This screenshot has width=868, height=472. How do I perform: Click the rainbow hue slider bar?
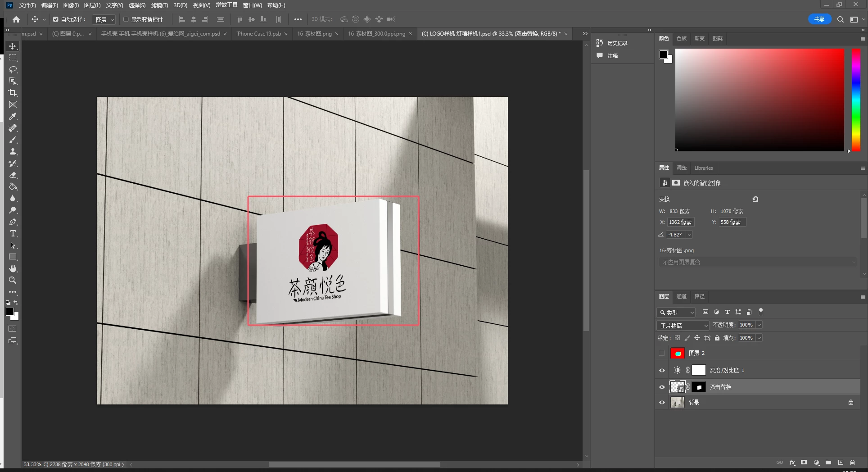856,100
